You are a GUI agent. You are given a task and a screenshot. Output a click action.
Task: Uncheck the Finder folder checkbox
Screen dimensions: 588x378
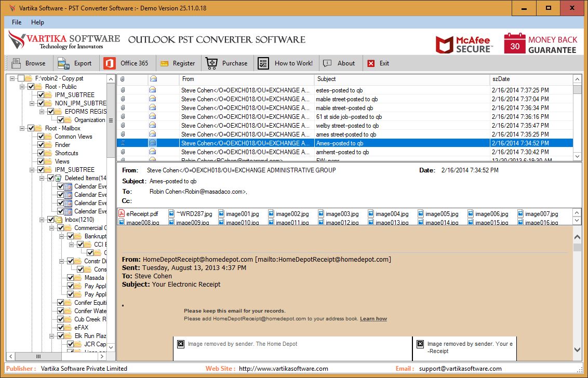tap(41, 145)
